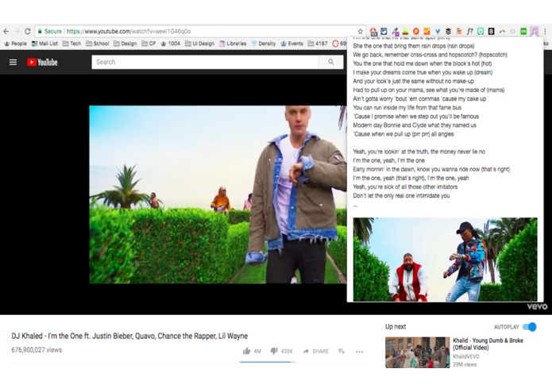
Task: Open the red calendar extension icon
Action: point(373,32)
